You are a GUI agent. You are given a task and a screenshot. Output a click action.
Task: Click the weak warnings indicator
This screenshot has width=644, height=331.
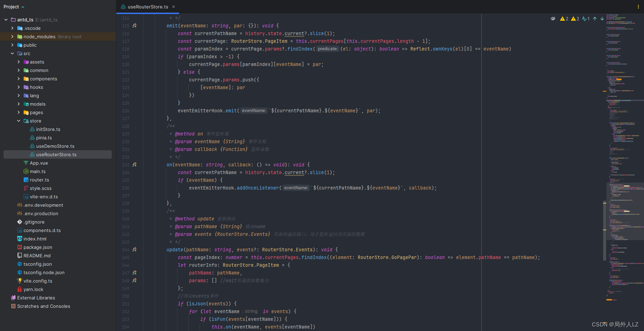575,19
